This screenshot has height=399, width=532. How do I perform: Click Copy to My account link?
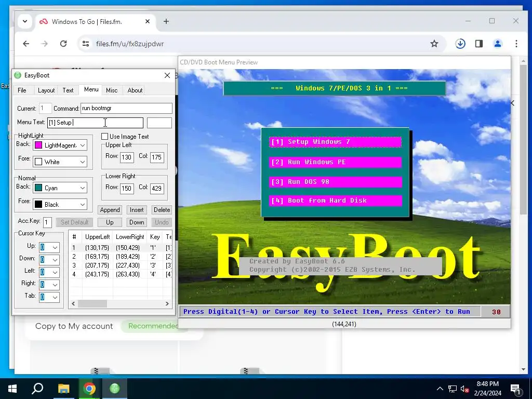(x=74, y=326)
